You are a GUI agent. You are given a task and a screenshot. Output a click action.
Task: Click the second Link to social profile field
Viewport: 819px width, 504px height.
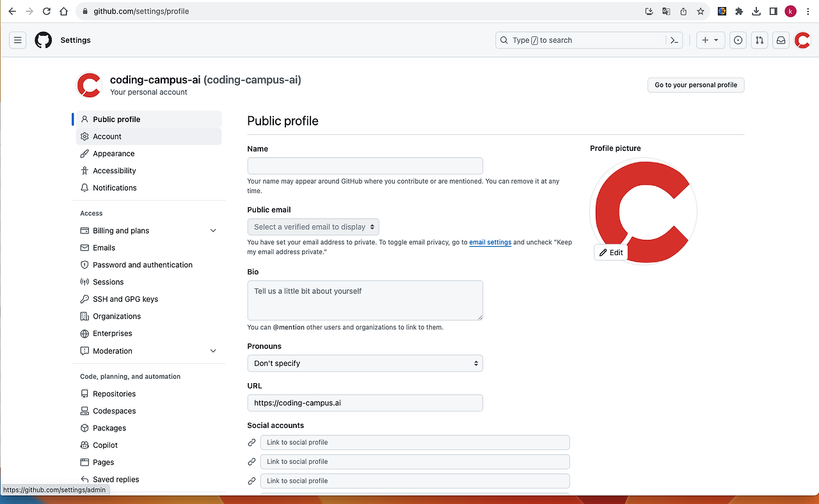(x=415, y=462)
